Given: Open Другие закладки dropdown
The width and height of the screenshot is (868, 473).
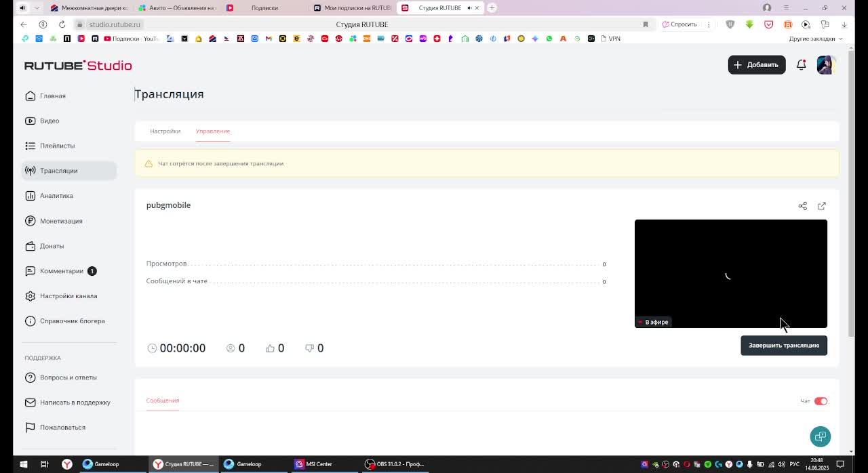Looking at the screenshot, I should 816,39.
